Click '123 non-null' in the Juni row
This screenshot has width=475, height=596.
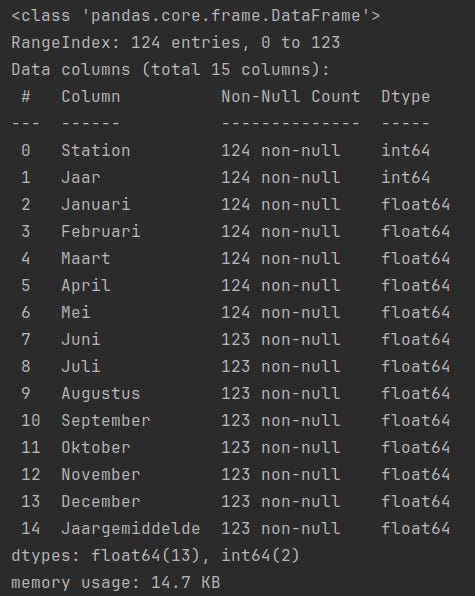281,339
